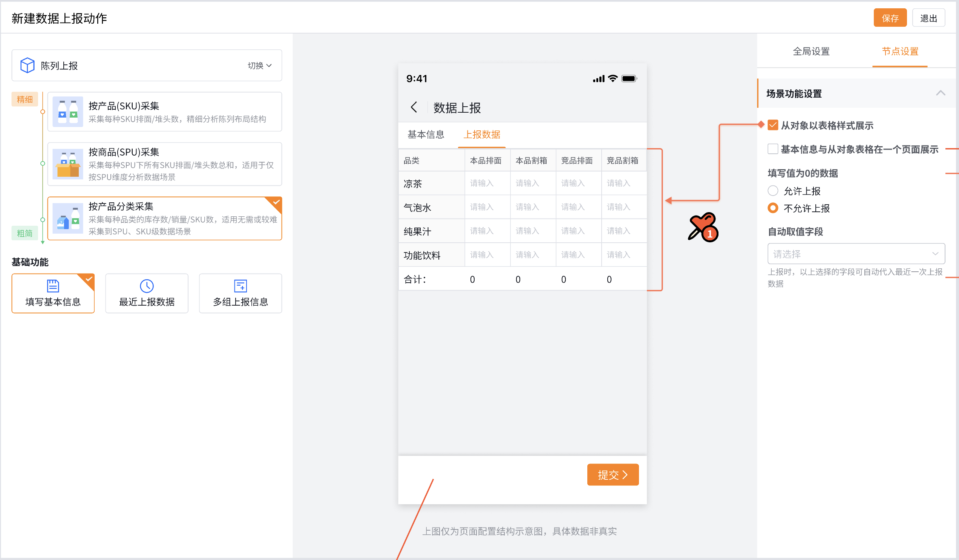Viewport: 959px width, 560px height.
Task: Click the 最近上报数据 clock icon
Action: [x=146, y=286]
